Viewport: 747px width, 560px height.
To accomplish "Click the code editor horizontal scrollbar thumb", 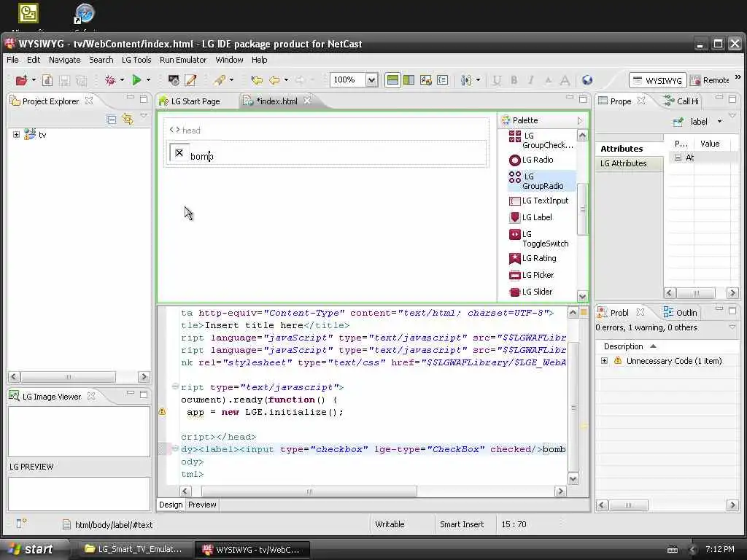I will (x=309, y=491).
